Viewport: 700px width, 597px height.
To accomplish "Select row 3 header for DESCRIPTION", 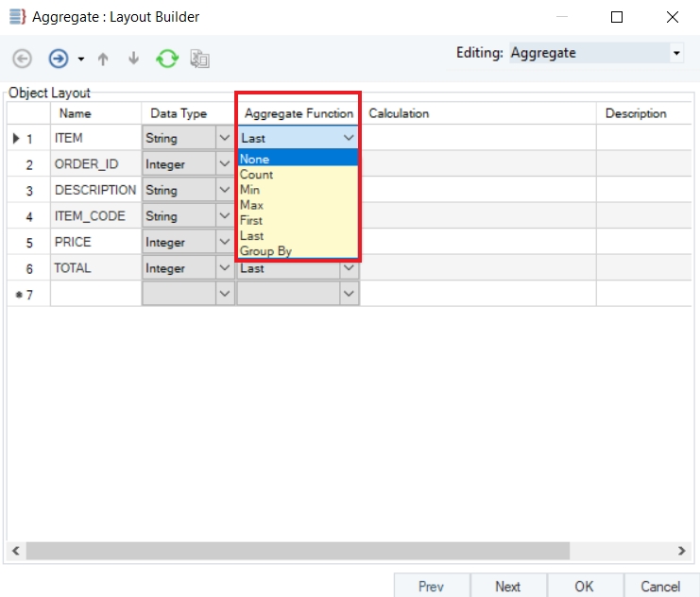I will coord(28,190).
